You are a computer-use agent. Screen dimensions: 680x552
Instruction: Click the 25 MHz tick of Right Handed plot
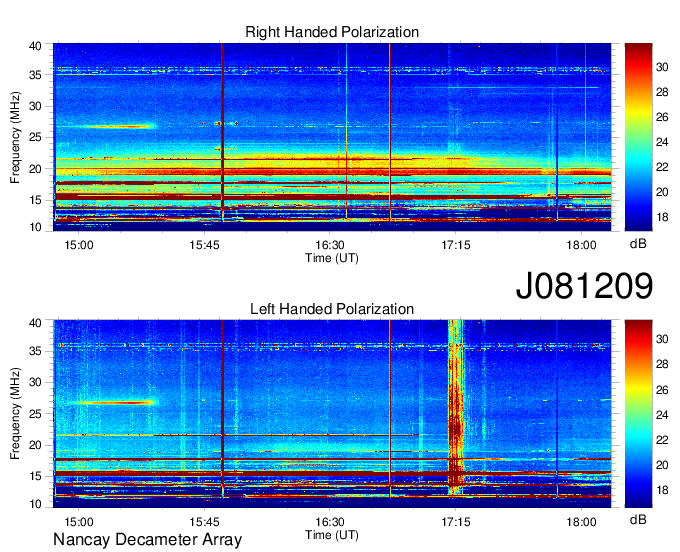[x=35, y=137]
